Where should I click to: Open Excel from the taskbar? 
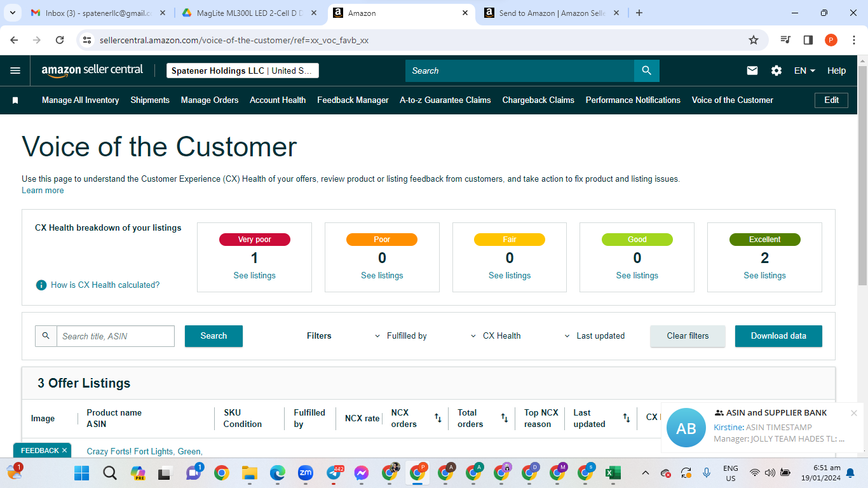tap(613, 473)
